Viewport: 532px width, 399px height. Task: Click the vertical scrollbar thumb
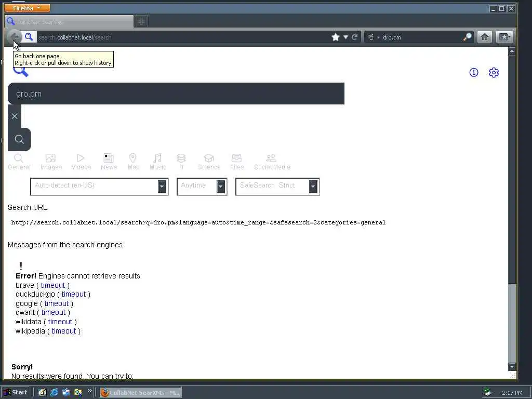(512, 170)
